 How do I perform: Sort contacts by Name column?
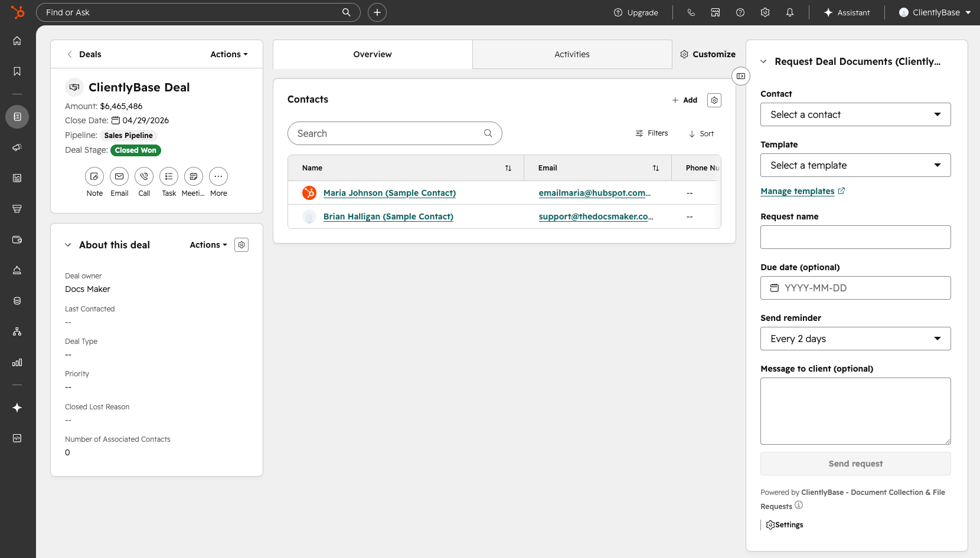(x=508, y=168)
